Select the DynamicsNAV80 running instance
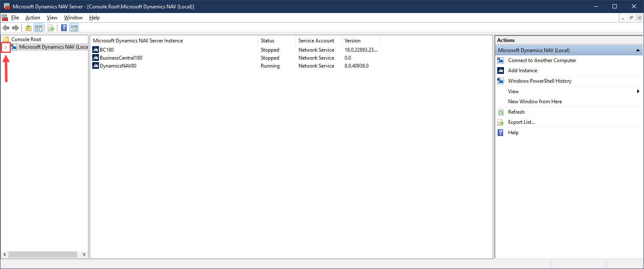Screen dimensions: 644x269 point(118,66)
